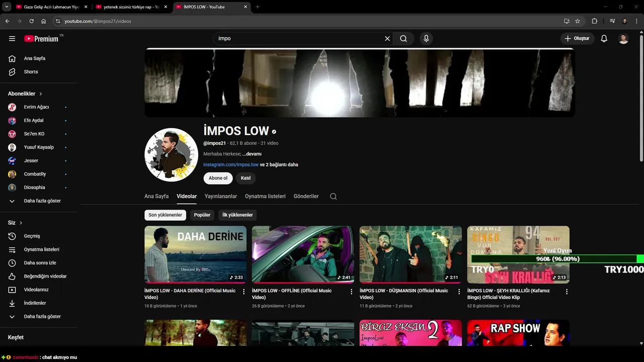This screenshot has height=362, width=644.
Task: Click the magnifier search button
Action: (x=404, y=39)
